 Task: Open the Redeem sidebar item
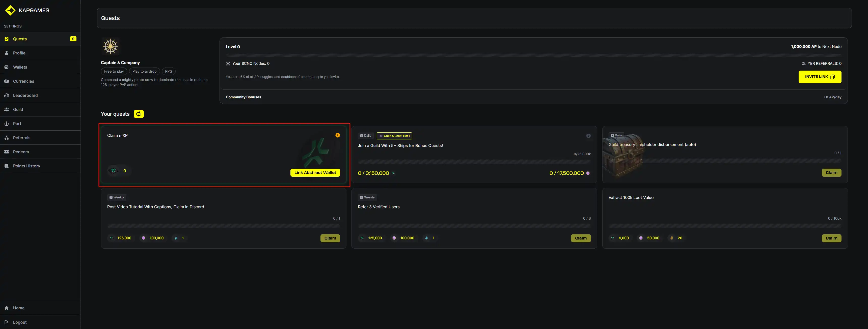click(21, 152)
